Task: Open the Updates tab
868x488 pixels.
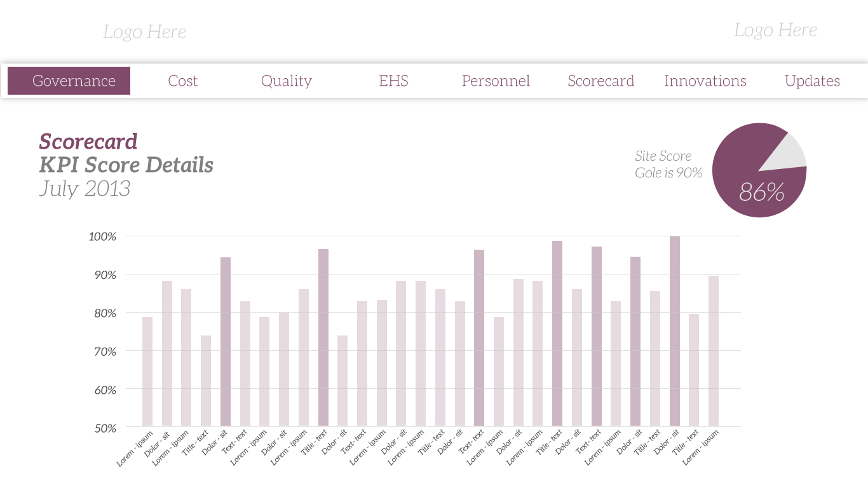Action: point(812,81)
